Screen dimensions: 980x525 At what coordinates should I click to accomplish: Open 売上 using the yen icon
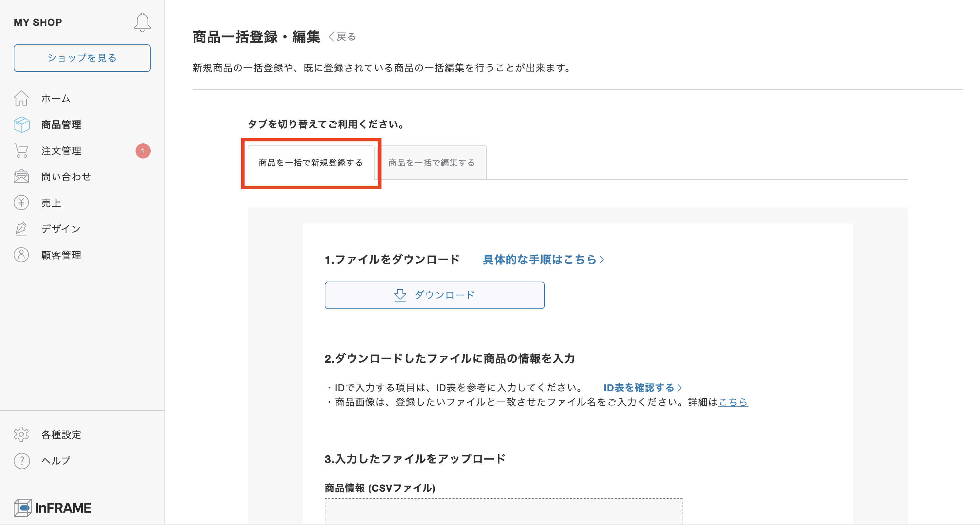22,202
